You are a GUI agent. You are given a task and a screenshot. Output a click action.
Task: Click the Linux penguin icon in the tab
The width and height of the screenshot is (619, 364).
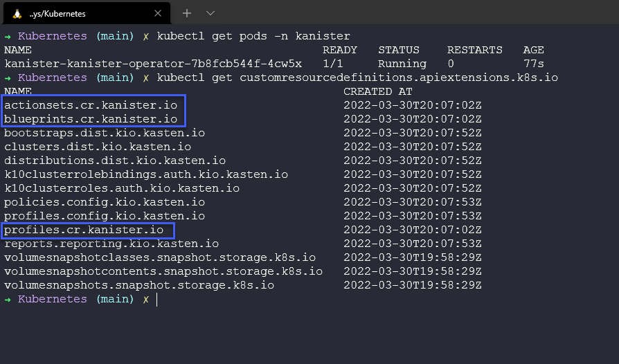tap(17, 13)
